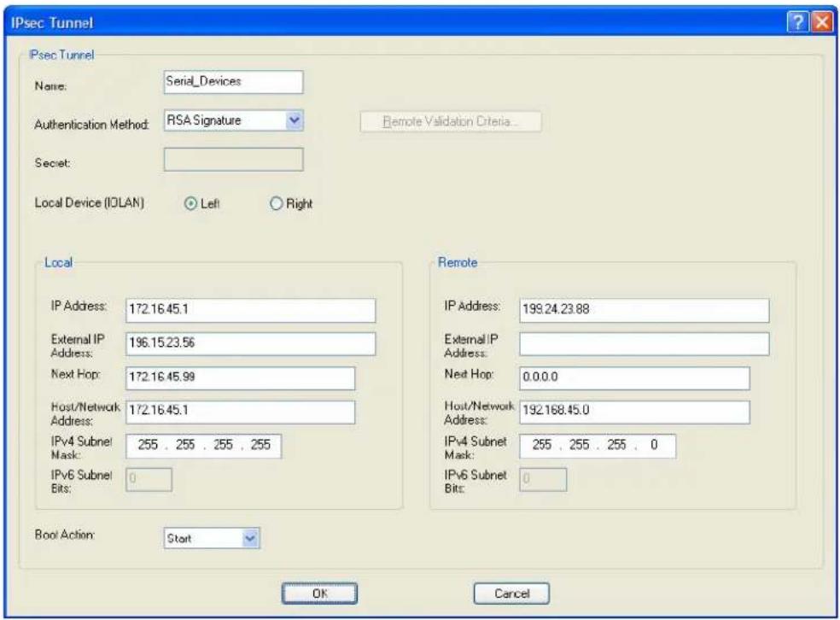The width and height of the screenshot is (840, 620).
Task: Click the help question mark icon
Action: 797,22
